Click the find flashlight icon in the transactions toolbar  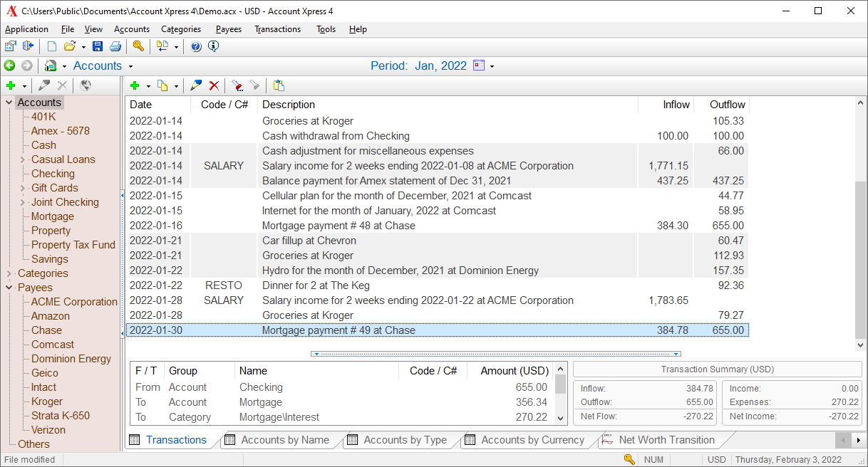point(237,86)
